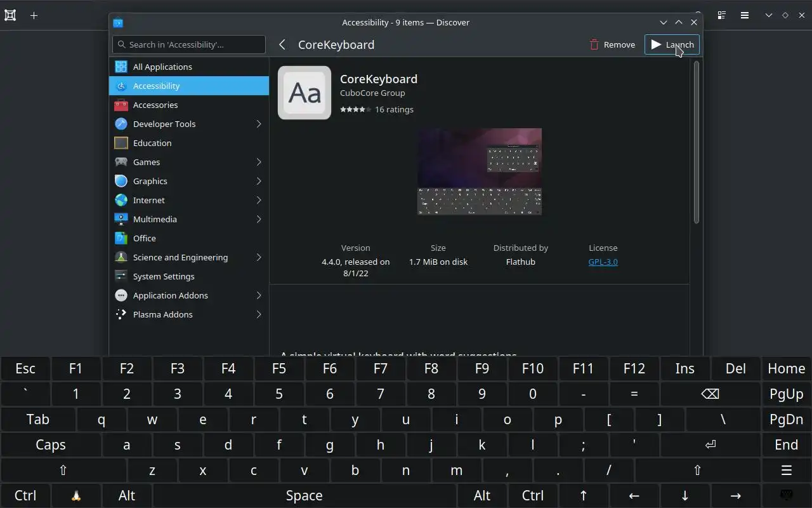Go back with the header arrow
The image size is (812, 508).
[282, 44]
